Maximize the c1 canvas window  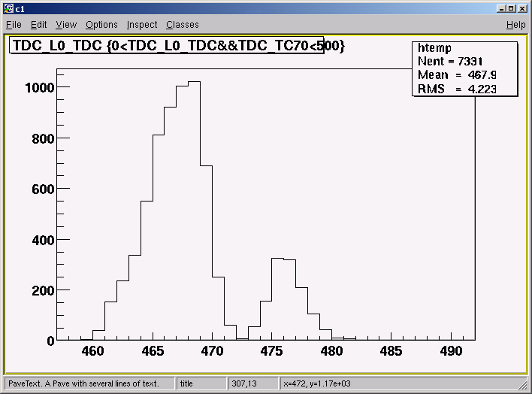pyautogui.click(x=511, y=8)
